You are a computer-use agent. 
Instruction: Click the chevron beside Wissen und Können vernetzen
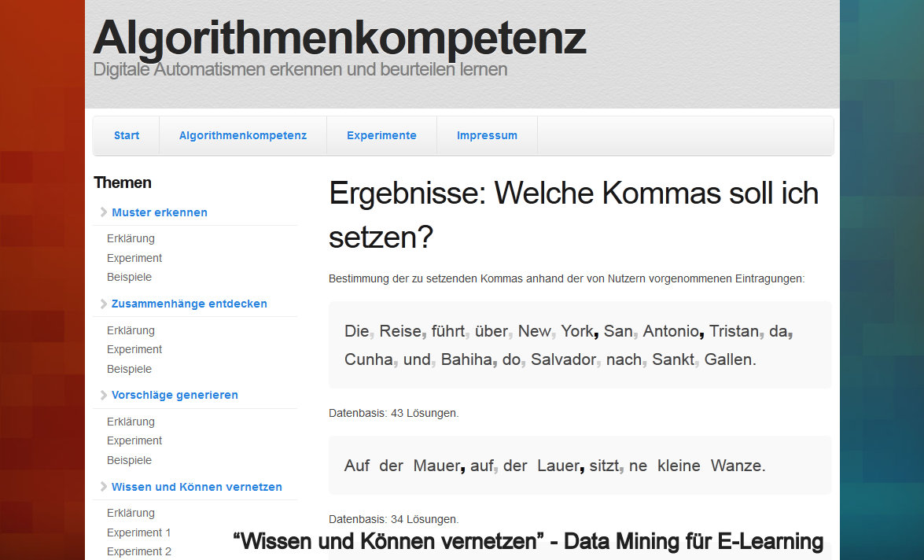point(104,487)
